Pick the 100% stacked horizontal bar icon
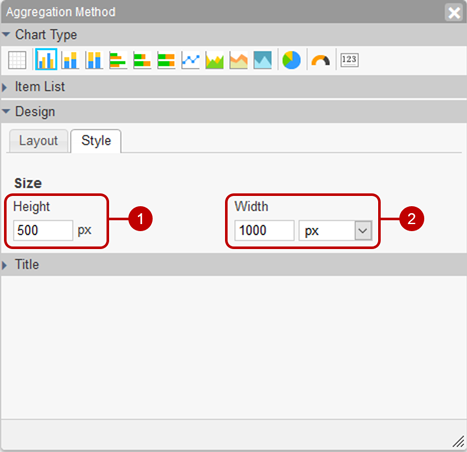467x452 pixels. point(166,60)
